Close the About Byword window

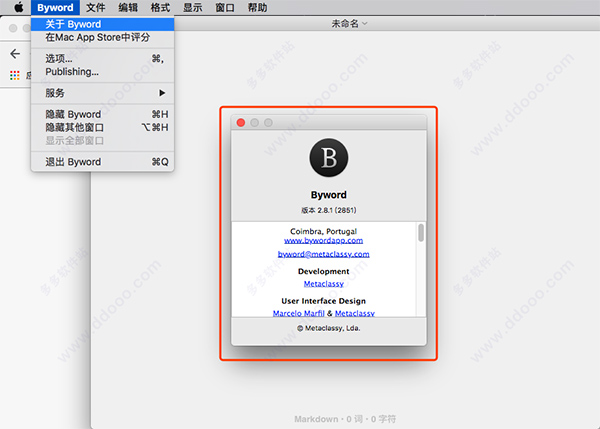coord(241,122)
